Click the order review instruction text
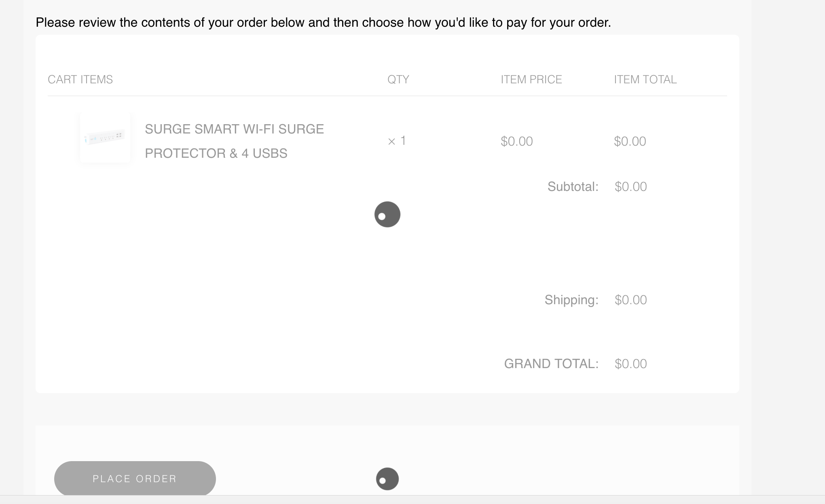Image resolution: width=825 pixels, height=504 pixels. click(x=323, y=22)
